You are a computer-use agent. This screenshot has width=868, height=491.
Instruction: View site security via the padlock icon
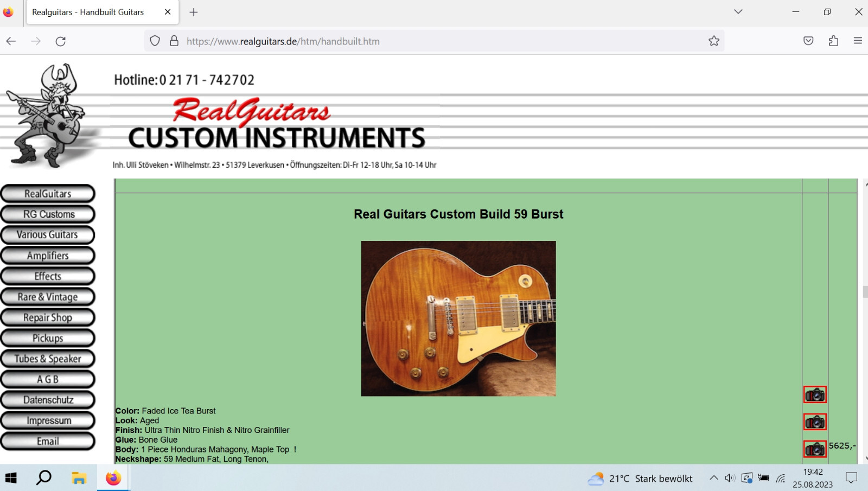pyautogui.click(x=174, y=41)
